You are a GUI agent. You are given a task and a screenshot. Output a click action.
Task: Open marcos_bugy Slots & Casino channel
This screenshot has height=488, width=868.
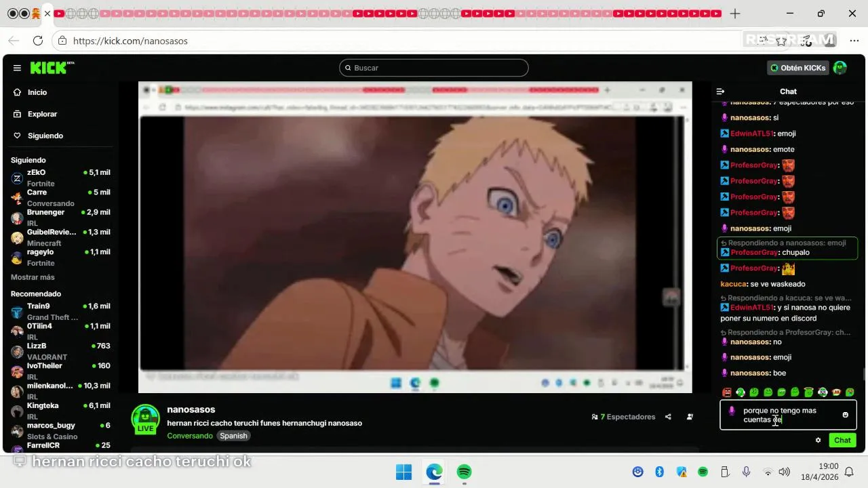[x=61, y=430]
